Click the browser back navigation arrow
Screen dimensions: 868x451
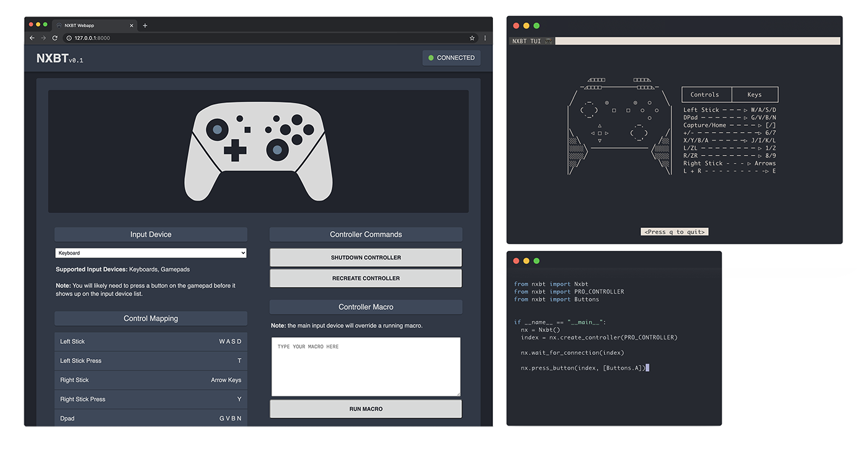[31, 37]
